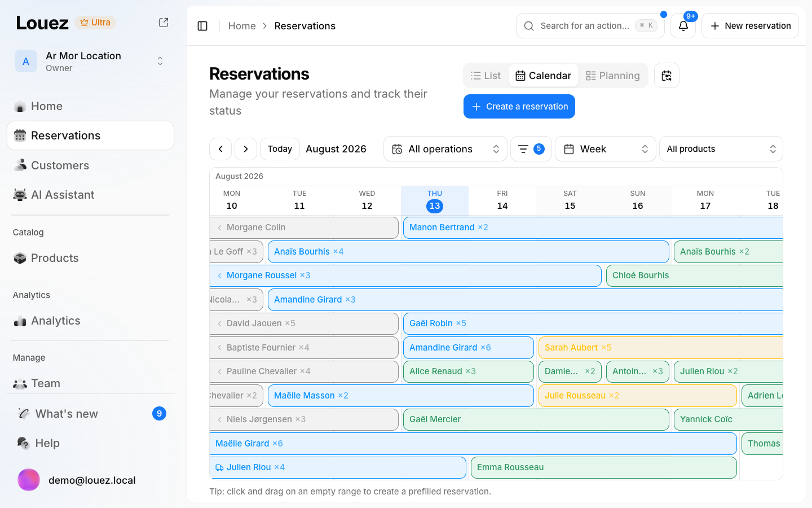Select Thursday 13 day header
The width and height of the screenshot is (812, 508).
click(435, 200)
